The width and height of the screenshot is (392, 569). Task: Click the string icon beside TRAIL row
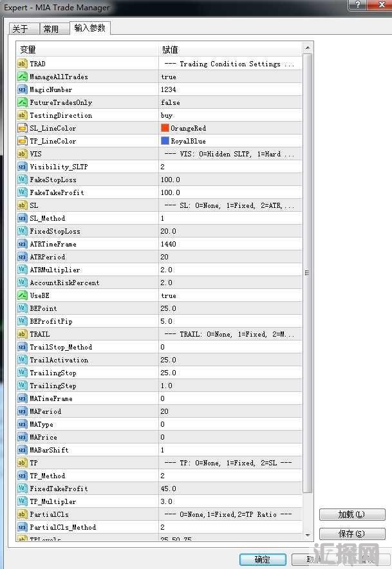22,334
